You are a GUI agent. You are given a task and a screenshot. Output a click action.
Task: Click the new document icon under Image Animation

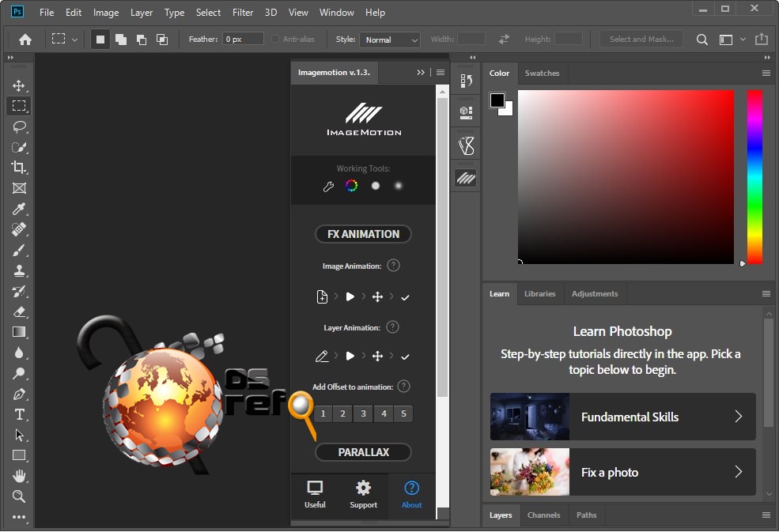coord(322,296)
